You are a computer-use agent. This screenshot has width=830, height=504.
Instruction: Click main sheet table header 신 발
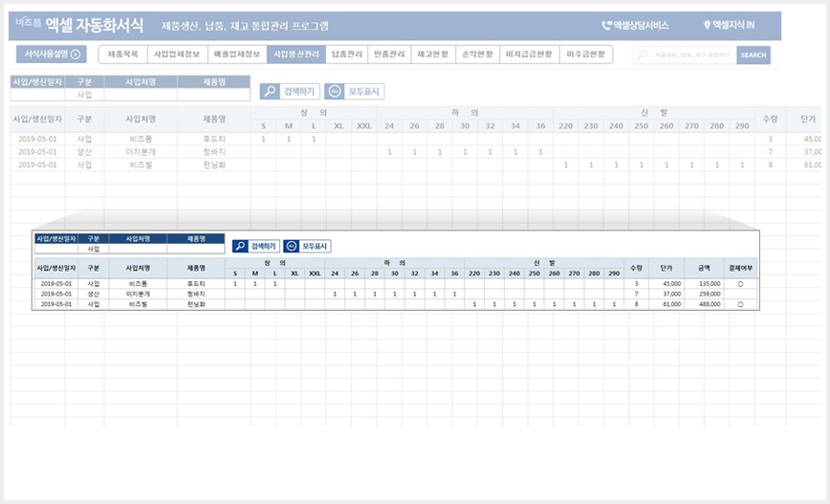pos(654,113)
